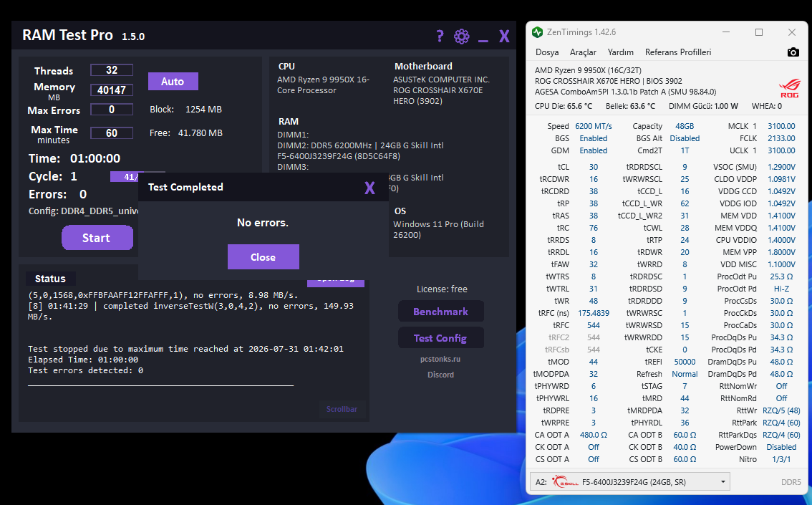812x505 pixels.
Task: Select tRFC (ns) value 175.4839
Action: pos(594,313)
